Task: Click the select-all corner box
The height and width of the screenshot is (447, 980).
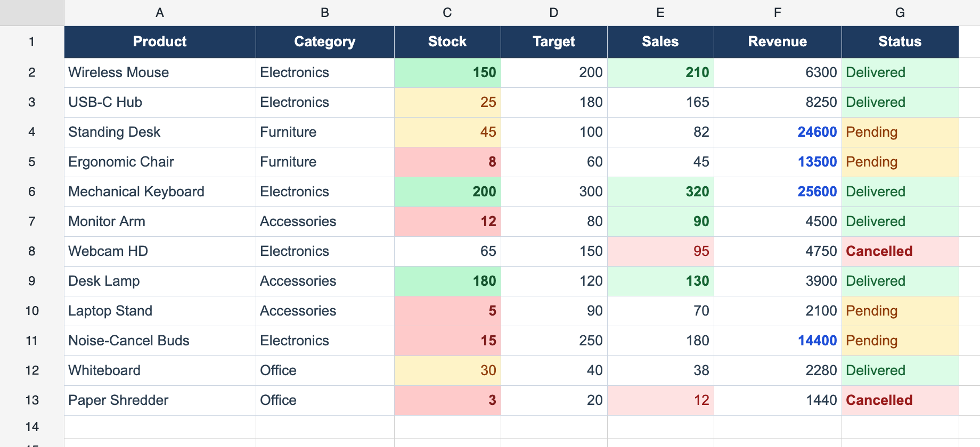Action: pos(32,13)
